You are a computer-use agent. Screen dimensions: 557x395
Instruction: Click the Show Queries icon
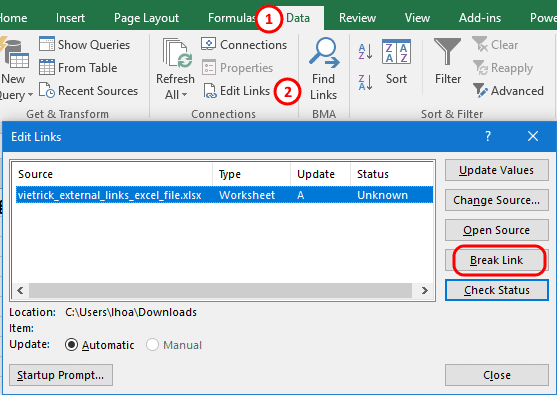47,44
